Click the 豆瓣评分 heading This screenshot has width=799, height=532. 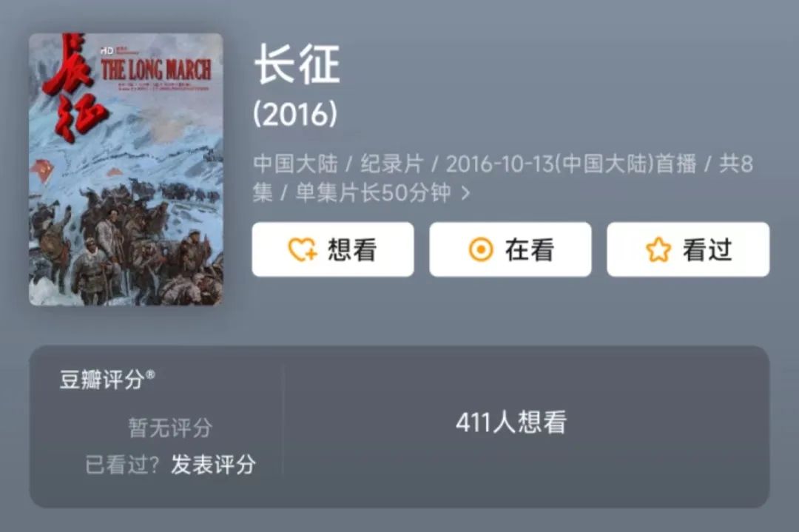(102, 380)
